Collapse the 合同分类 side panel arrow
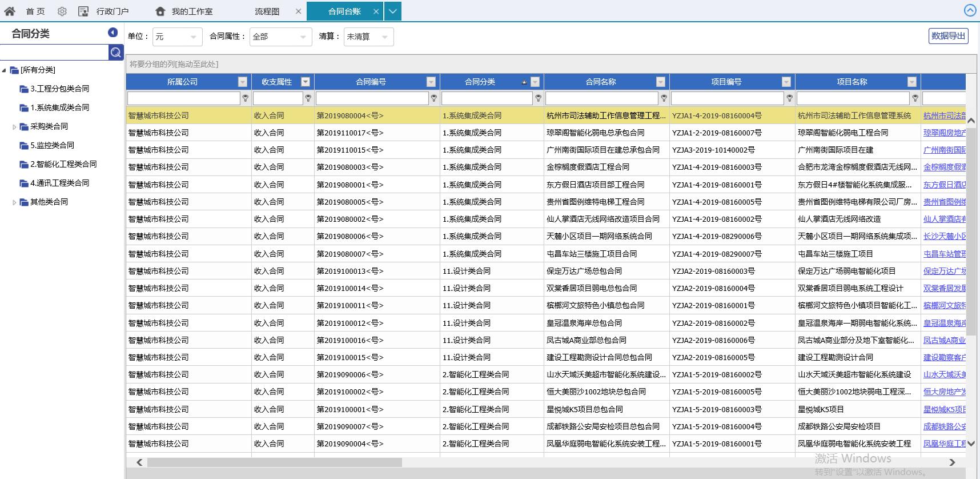The height and width of the screenshot is (479, 980). [x=113, y=33]
